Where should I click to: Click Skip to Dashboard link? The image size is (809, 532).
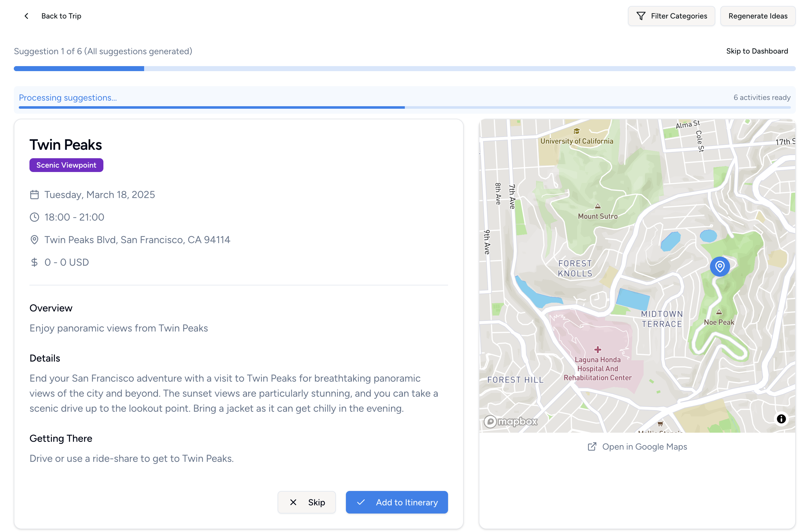pyautogui.click(x=757, y=51)
